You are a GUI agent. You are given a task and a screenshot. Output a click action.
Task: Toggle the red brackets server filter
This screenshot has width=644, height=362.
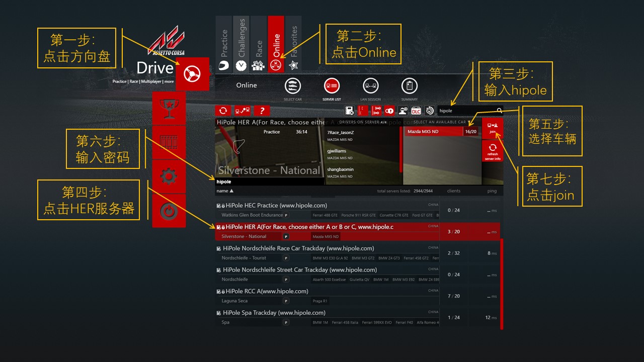[363, 111]
